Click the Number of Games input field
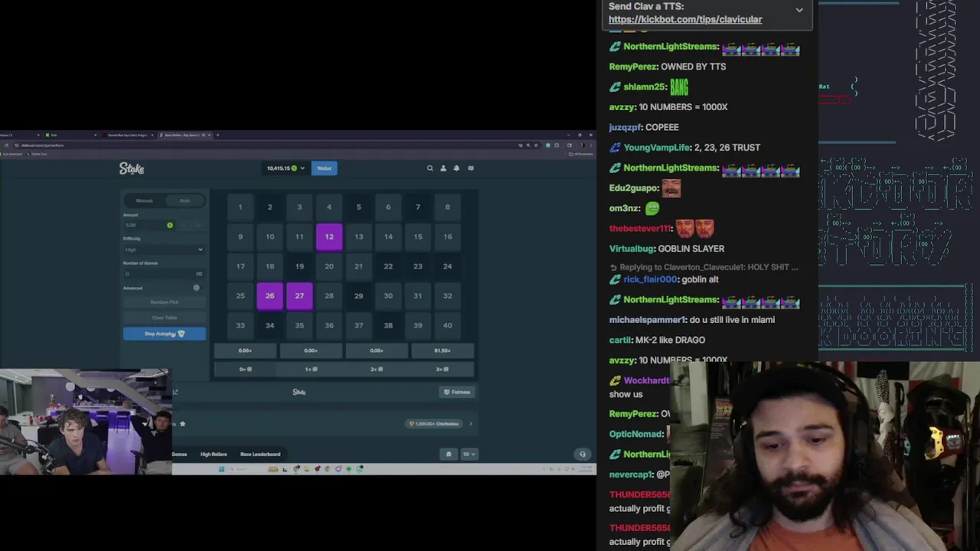Viewport: 980px width, 551px height. tap(164, 273)
